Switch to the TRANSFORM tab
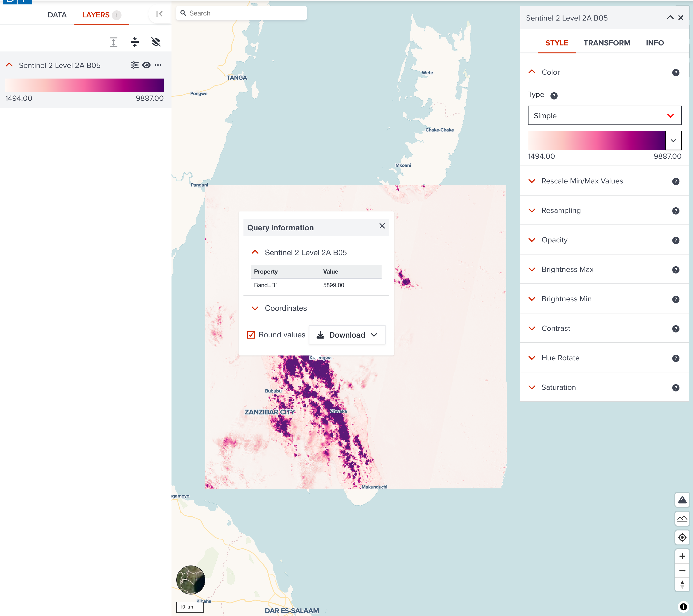The image size is (693, 616). tap(607, 43)
